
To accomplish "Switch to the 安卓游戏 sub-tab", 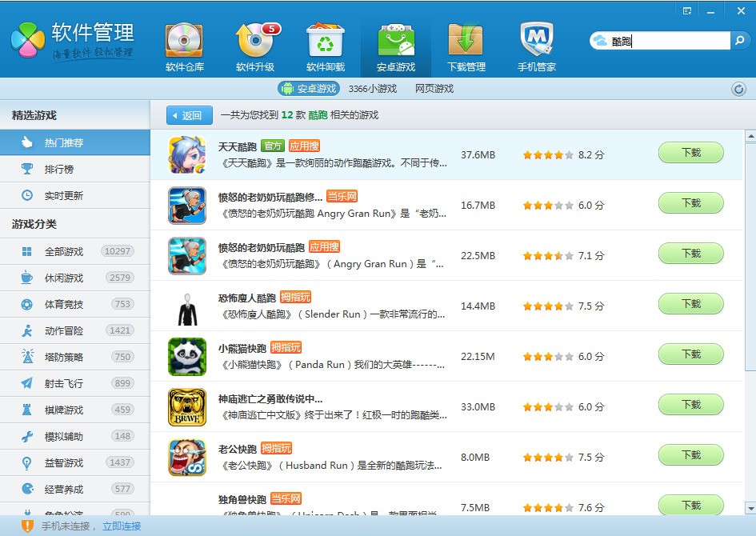I will pos(309,89).
